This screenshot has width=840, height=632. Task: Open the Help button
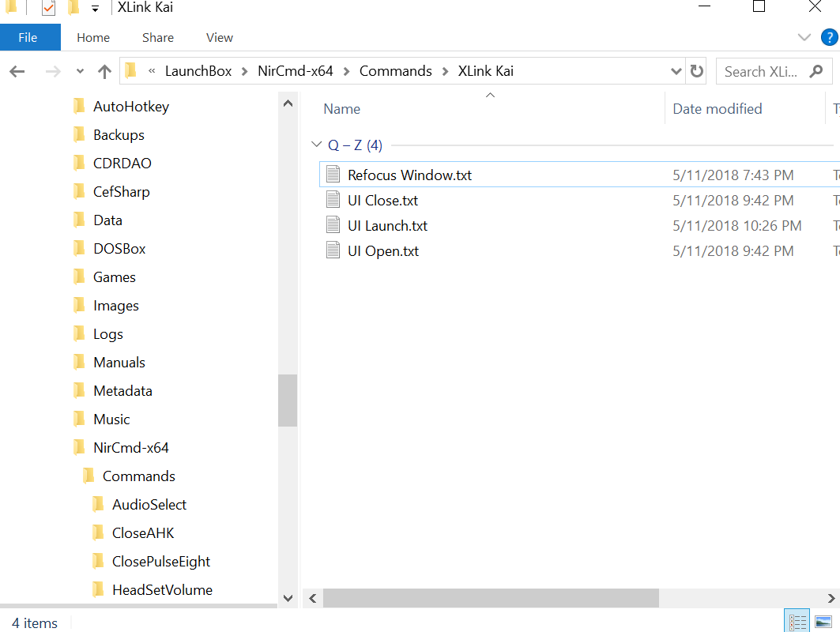tap(829, 37)
